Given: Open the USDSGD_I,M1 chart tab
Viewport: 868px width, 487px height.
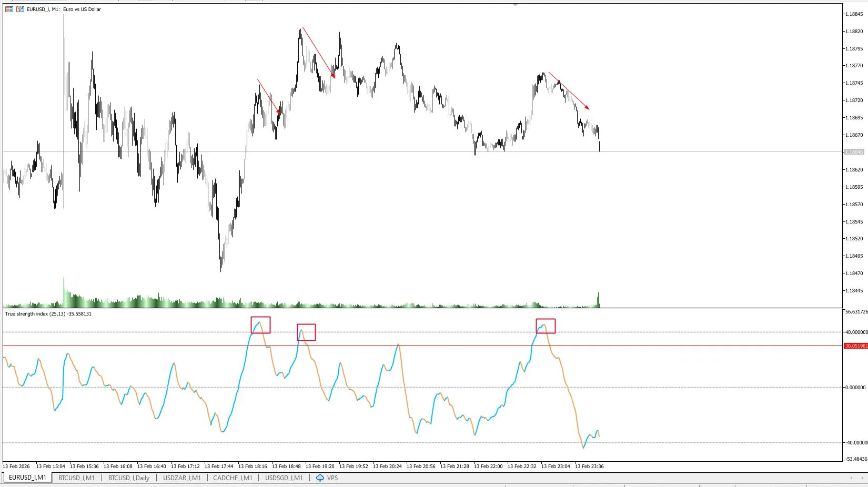Looking at the screenshot, I should (284, 478).
